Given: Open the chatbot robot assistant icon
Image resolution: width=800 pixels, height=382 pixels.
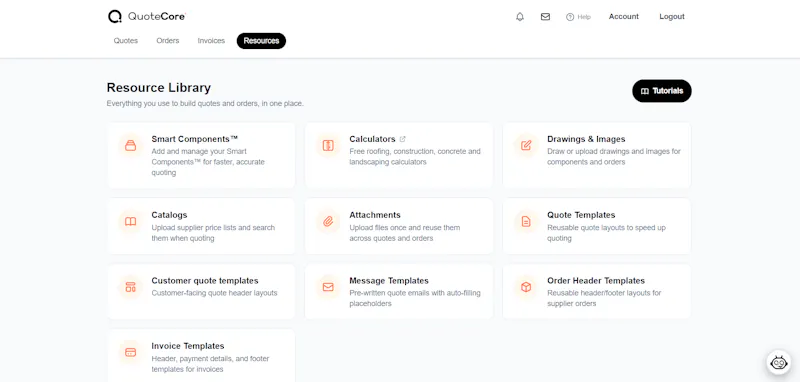Looking at the screenshot, I should click(x=779, y=363).
